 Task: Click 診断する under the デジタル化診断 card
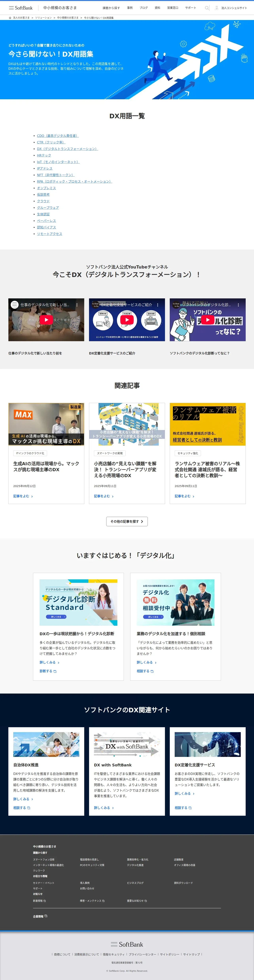coord(48,671)
